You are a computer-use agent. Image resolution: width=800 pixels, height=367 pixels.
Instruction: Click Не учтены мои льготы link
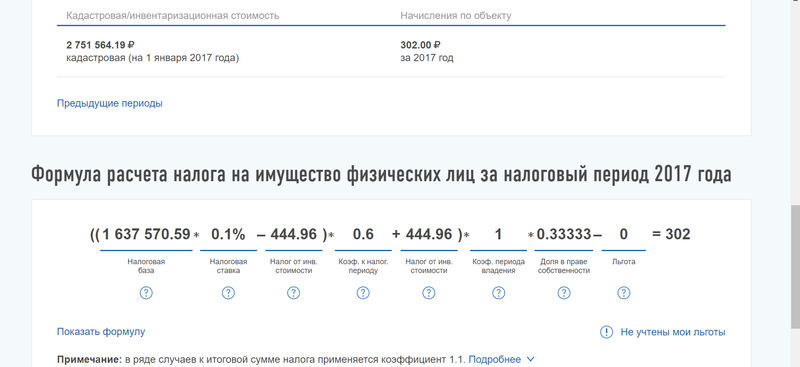(x=672, y=332)
